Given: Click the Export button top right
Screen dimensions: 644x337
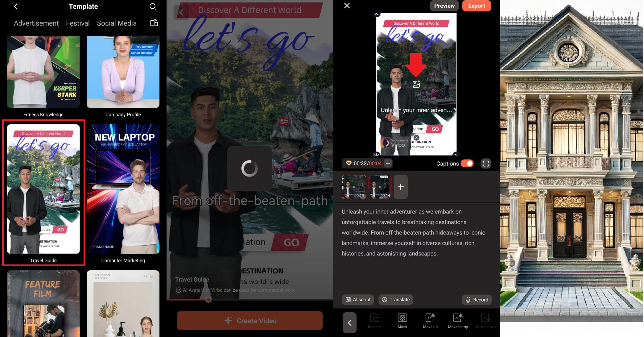Looking at the screenshot, I should click(477, 6).
